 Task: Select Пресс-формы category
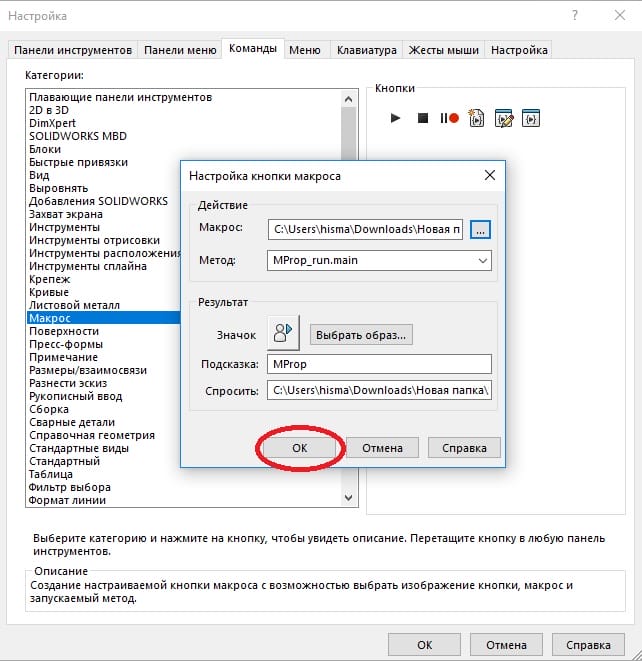pos(66,345)
